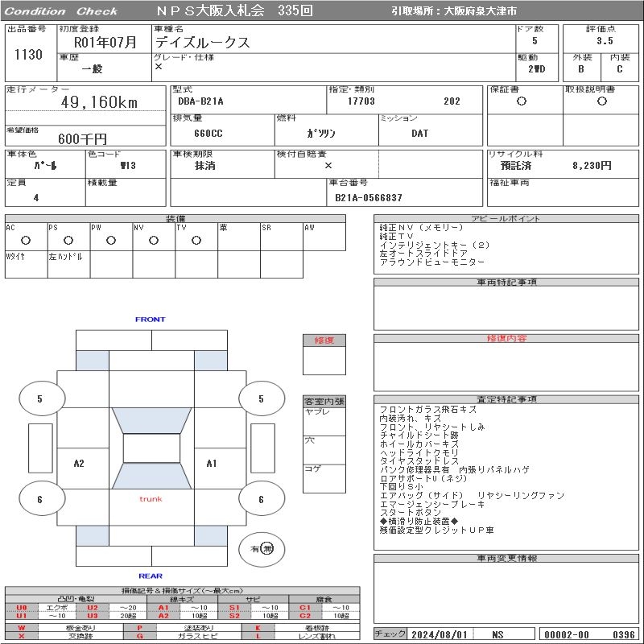Screen dimensions: 644x644
Task: Click the desired price 600千円
Action: [x=82, y=138]
